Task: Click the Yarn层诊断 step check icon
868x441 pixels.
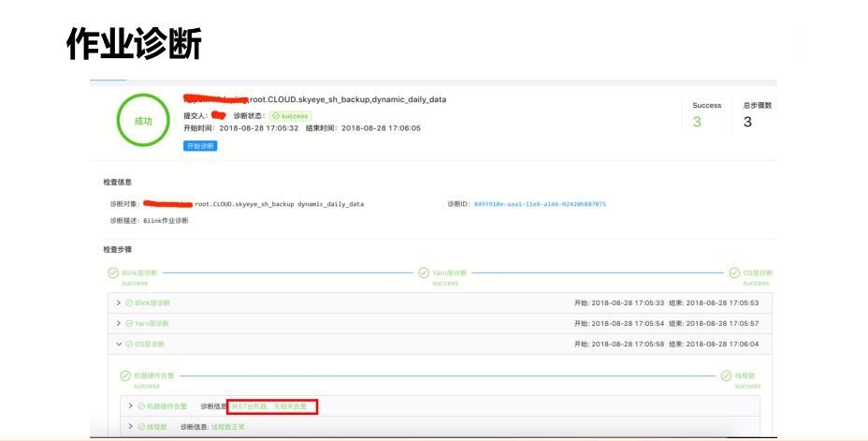Action: pos(424,273)
